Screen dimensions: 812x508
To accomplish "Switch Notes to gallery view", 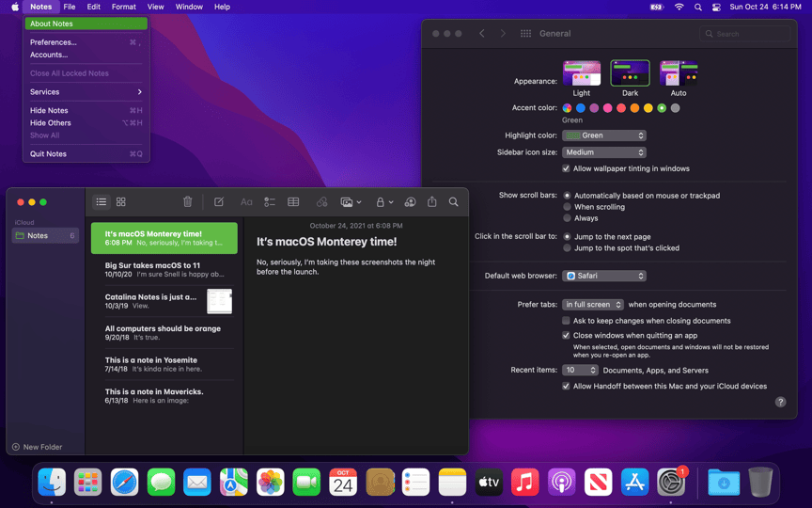I will [120, 201].
